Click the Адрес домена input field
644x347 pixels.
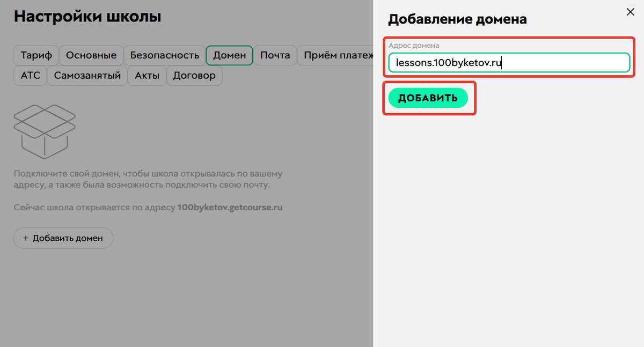(x=508, y=63)
